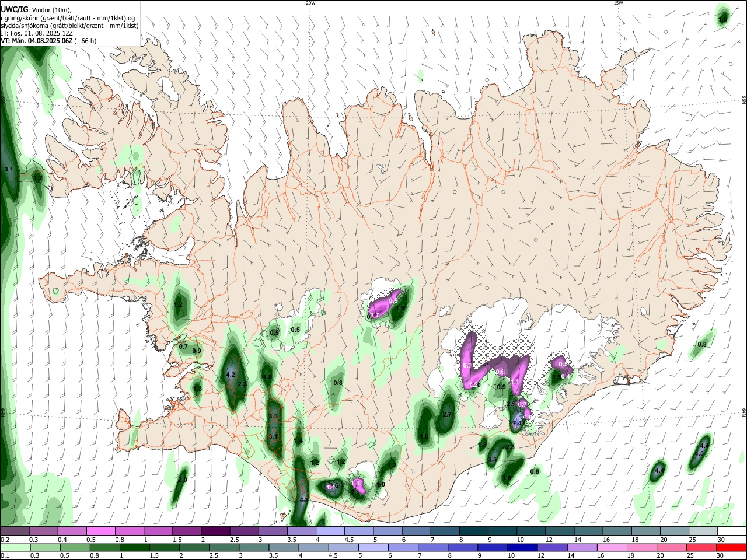This screenshot has height=560, width=747.
Task: Click the snow legend swatch labeled 0.8
Action: 129,531
